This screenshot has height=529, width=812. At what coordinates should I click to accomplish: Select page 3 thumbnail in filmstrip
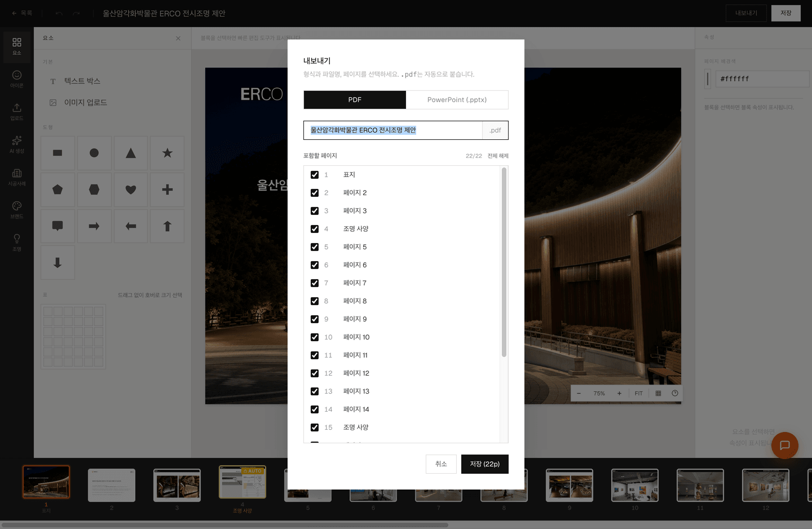click(x=177, y=485)
